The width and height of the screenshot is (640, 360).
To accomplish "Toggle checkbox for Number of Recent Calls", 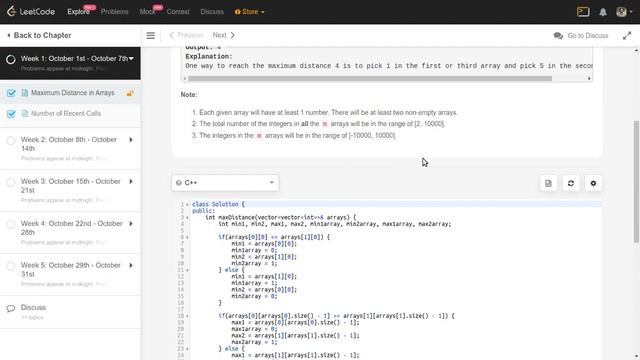I will coord(11,114).
